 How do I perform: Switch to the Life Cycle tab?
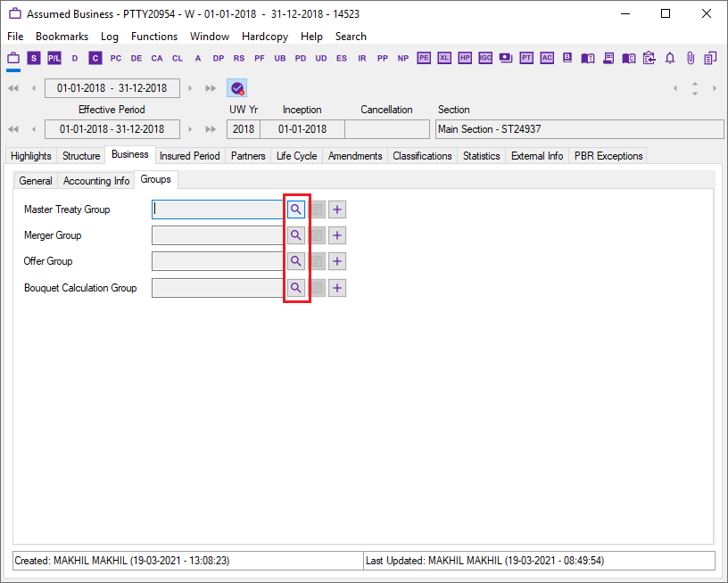coord(296,156)
